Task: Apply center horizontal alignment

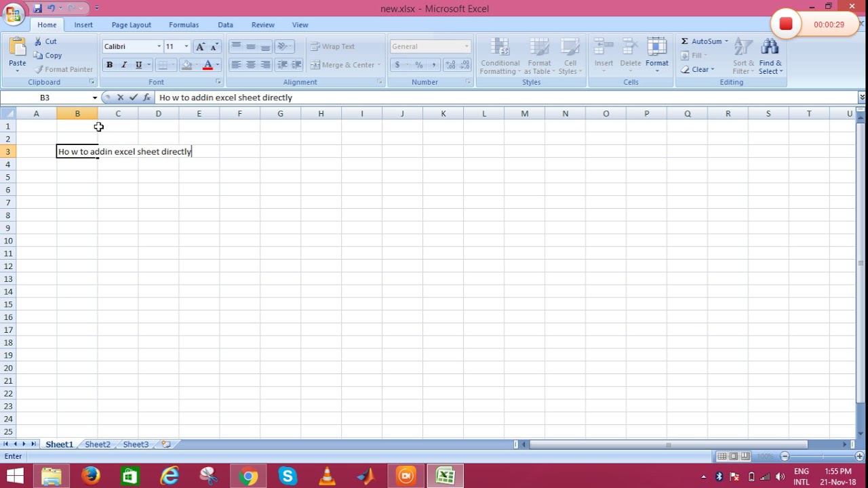Action: pyautogui.click(x=251, y=64)
